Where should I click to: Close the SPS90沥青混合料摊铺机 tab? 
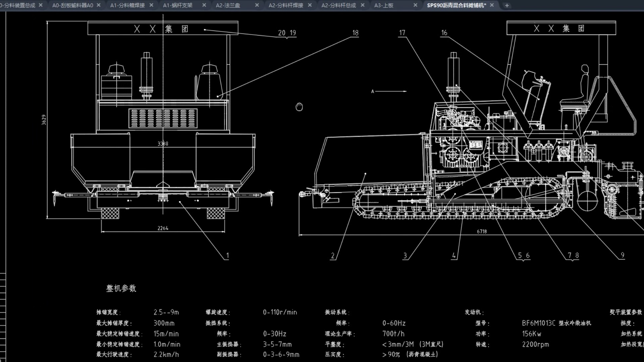tap(492, 5)
